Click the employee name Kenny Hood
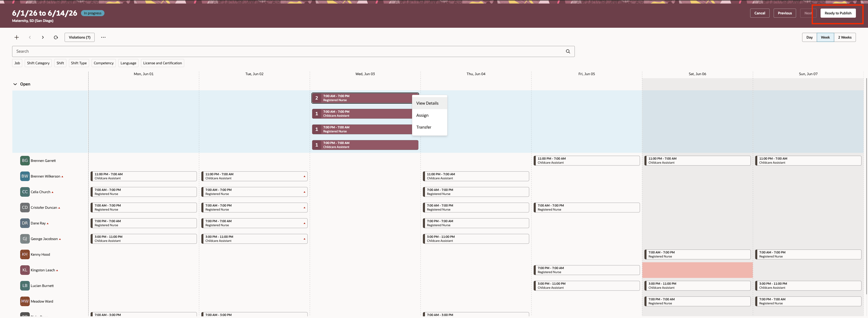This screenshot has width=868, height=318. pos(40,255)
